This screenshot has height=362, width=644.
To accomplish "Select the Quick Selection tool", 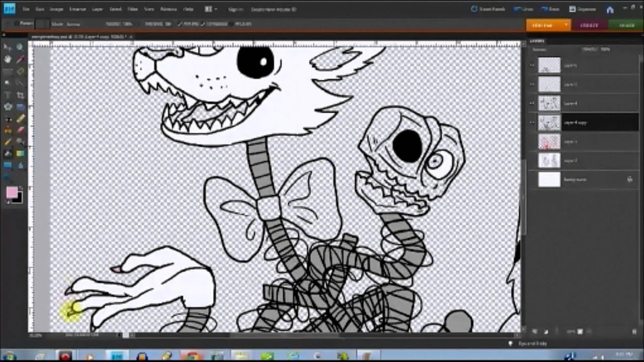I will click(x=20, y=83).
